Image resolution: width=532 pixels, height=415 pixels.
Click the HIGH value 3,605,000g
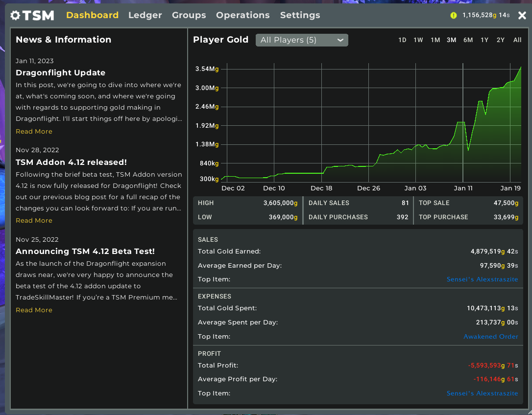point(280,203)
